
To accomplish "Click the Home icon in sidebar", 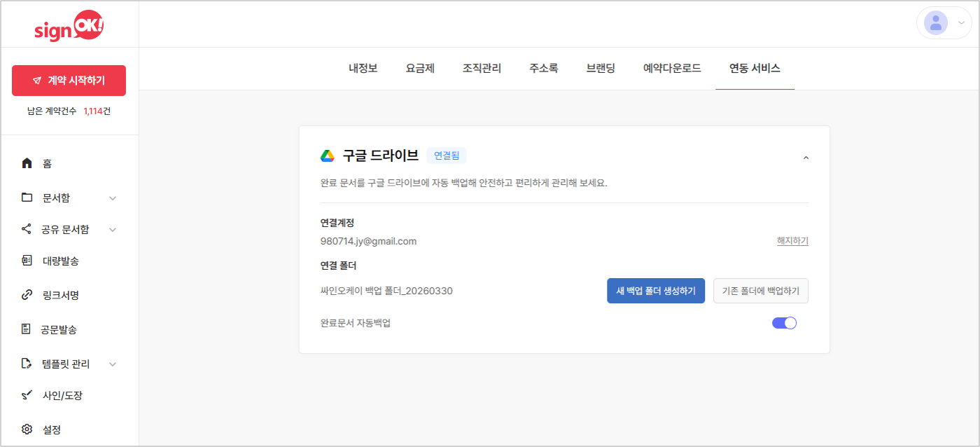I will (x=27, y=163).
